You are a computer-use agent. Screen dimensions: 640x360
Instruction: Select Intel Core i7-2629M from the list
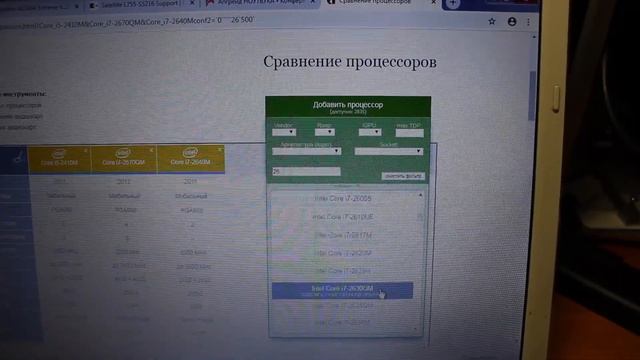coord(343,271)
